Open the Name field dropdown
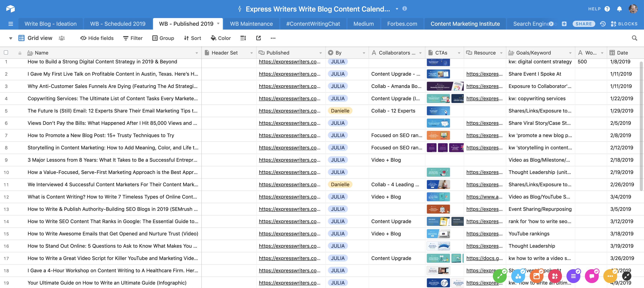 (x=197, y=53)
